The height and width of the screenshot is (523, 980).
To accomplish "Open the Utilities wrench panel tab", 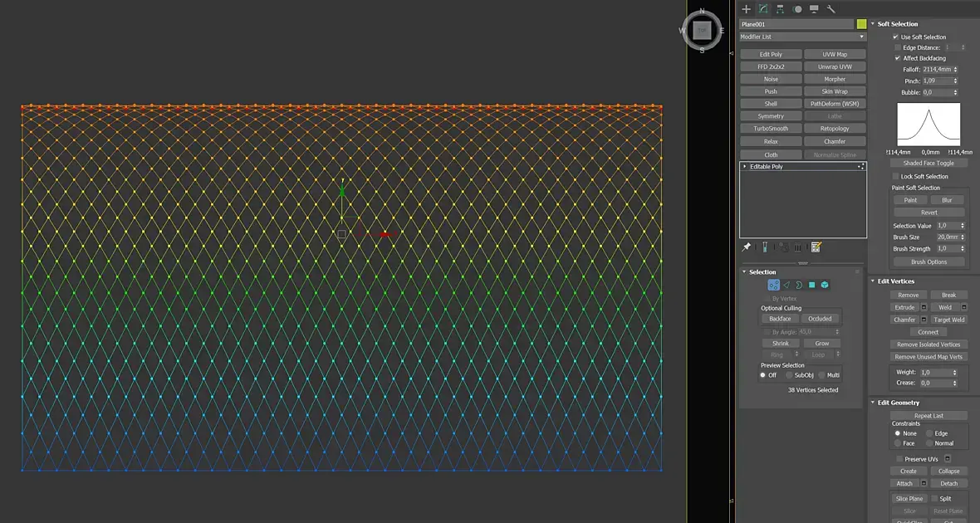I will pyautogui.click(x=831, y=9).
